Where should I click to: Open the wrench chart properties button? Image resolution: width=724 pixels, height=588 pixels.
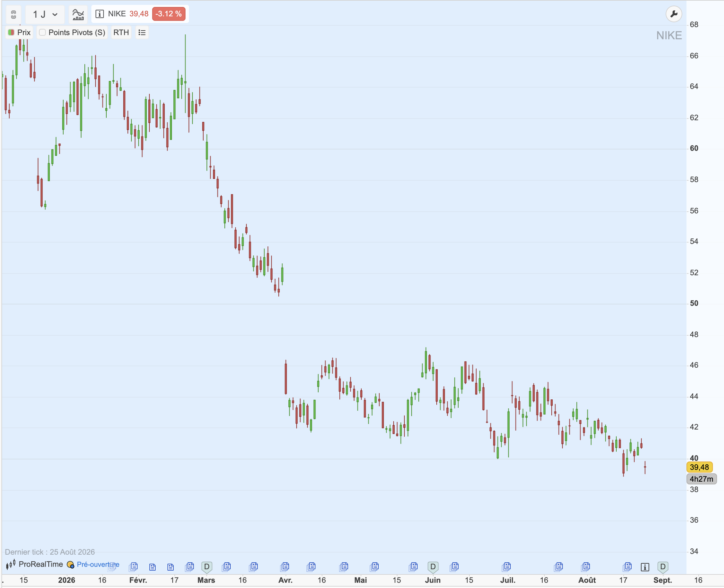(674, 14)
